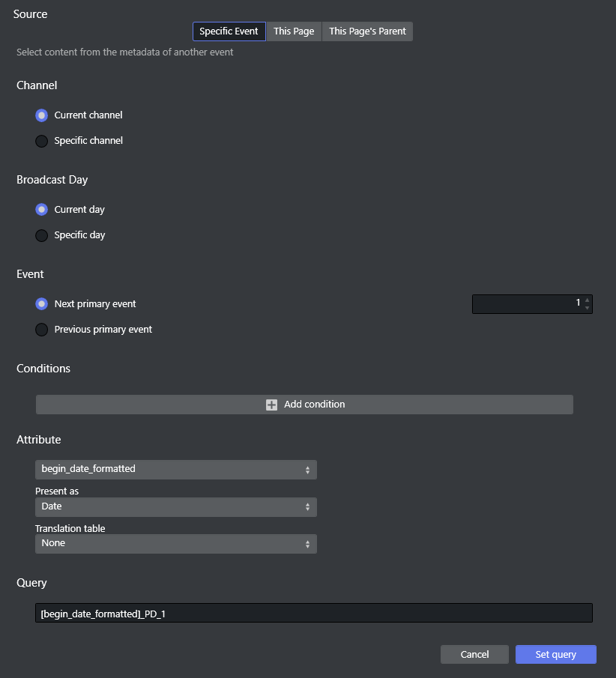Switch to the Specific Event tab
616x678 pixels.
(229, 31)
